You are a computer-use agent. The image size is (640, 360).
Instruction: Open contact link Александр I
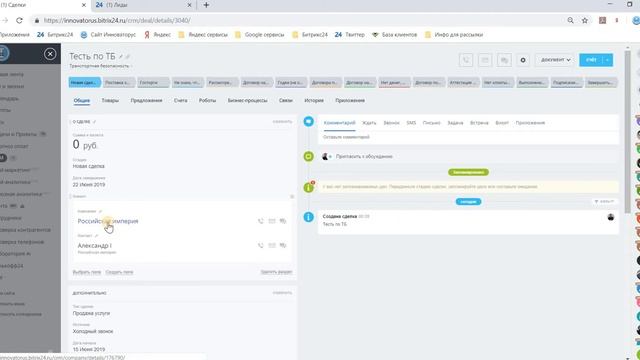94,246
